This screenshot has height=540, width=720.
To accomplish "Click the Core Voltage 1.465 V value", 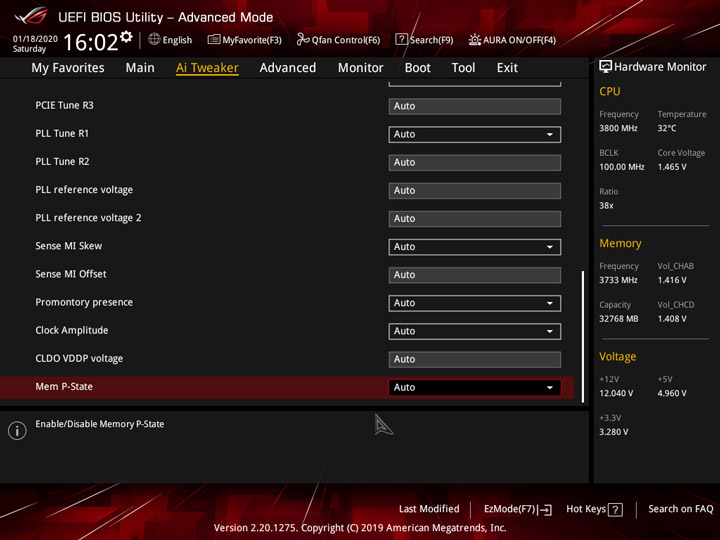I will click(672, 167).
